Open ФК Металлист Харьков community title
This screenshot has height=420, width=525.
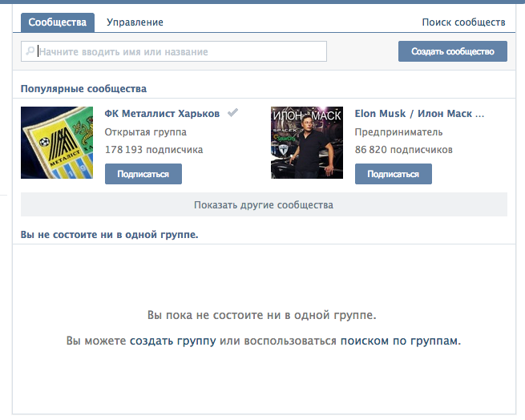[x=162, y=114]
